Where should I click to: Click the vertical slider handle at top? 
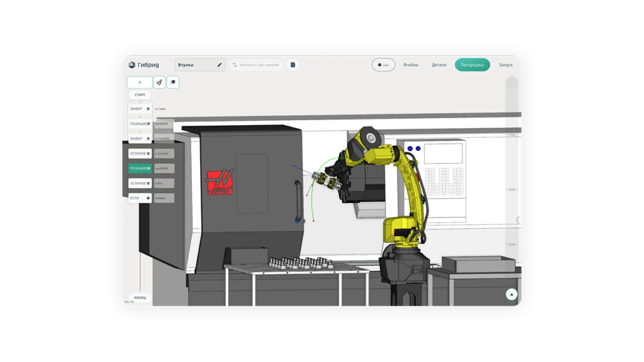pos(511,82)
